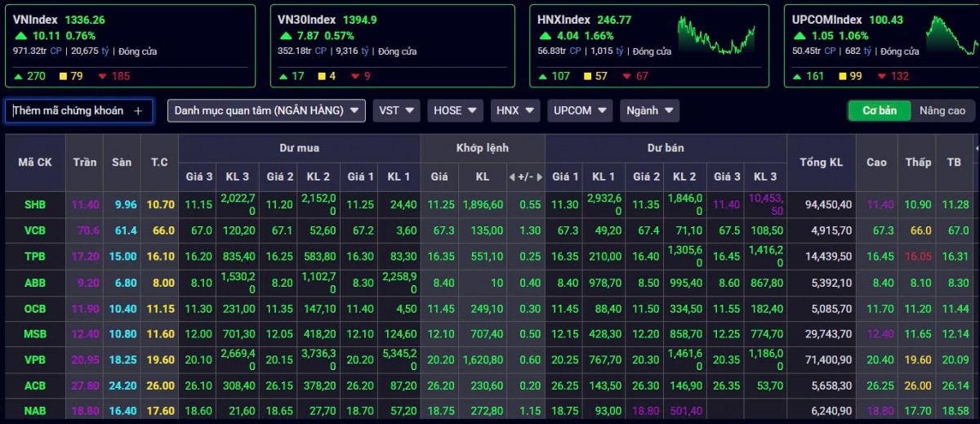The image size is (980, 424).
Task: Click the Dư mua group header
Action: point(299,148)
